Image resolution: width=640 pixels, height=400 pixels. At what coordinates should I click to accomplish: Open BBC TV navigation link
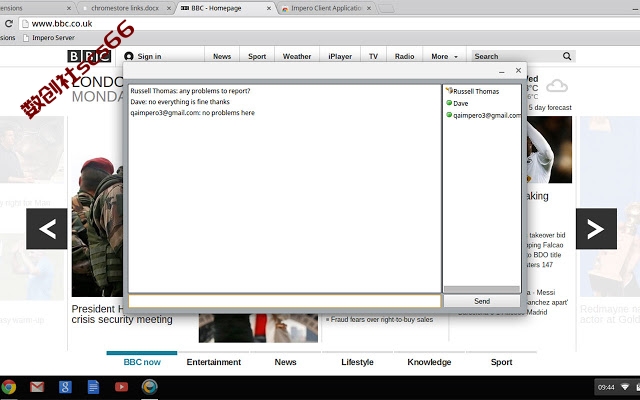[373, 56]
